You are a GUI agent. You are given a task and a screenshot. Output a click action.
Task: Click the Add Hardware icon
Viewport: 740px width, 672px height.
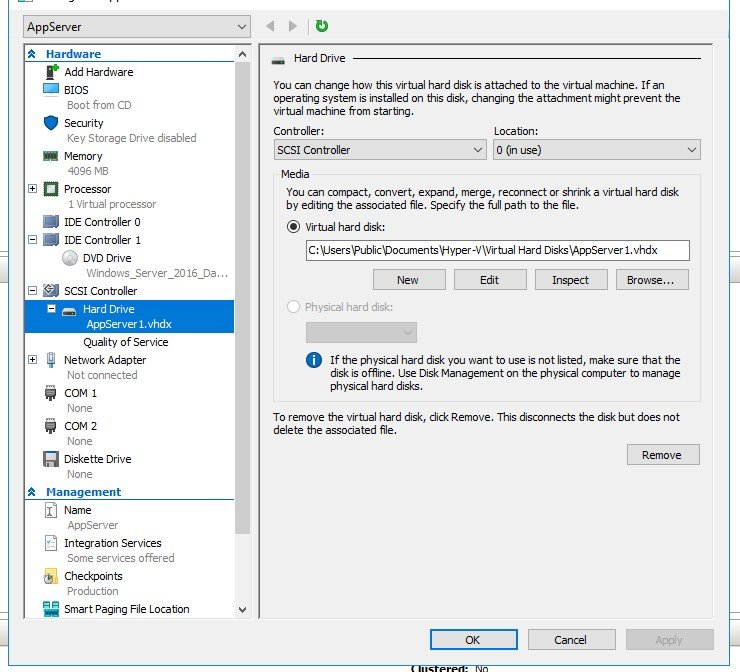[51, 72]
